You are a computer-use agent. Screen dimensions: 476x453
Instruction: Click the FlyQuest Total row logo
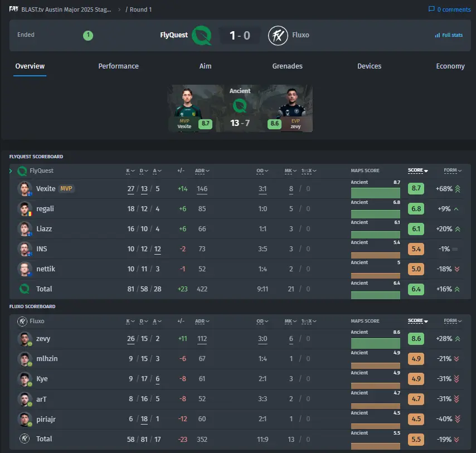pyautogui.click(x=25, y=289)
